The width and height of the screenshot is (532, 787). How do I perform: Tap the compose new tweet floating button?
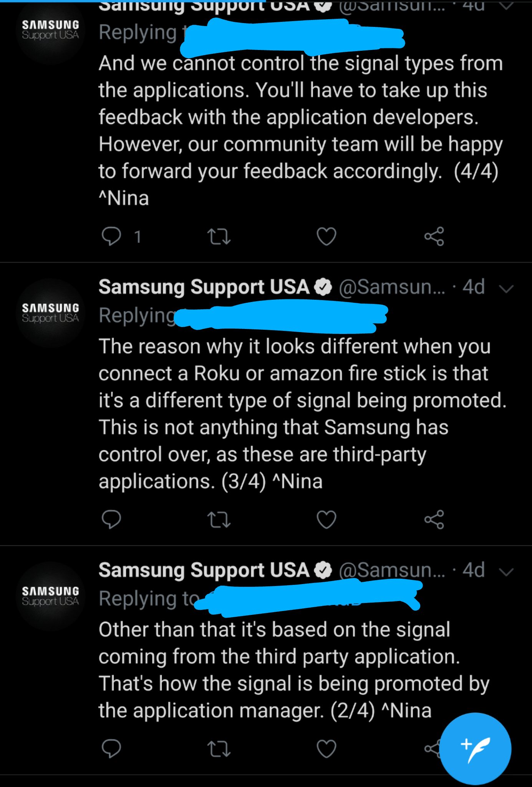(475, 749)
